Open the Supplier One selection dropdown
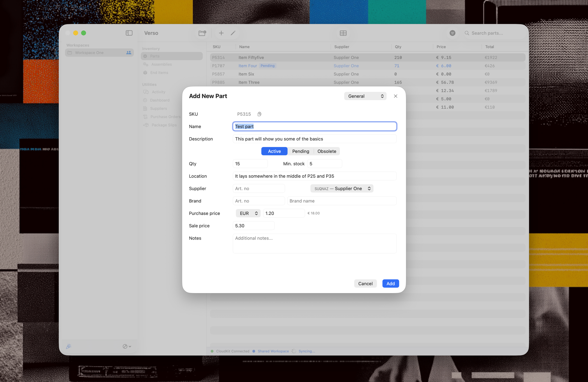Image resolution: width=588 pixels, height=382 pixels. click(x=342, y=188)
